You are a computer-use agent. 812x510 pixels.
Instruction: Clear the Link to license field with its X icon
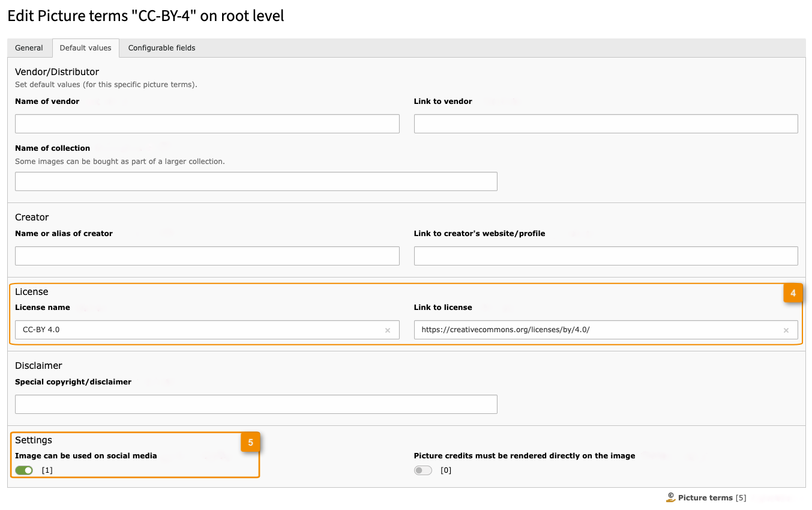tap(786, 330)
